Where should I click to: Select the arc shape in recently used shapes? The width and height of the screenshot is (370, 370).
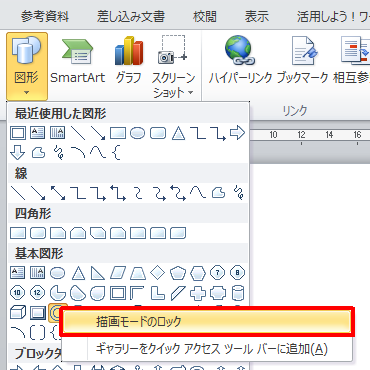pyautogui.click(x=78, y=153)
